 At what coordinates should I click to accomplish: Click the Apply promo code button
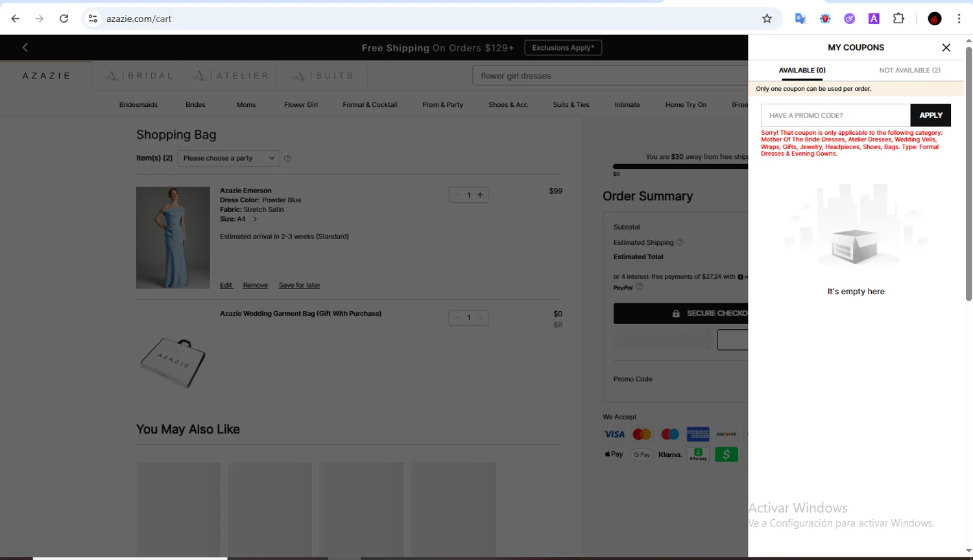click(x=931, y=115)
